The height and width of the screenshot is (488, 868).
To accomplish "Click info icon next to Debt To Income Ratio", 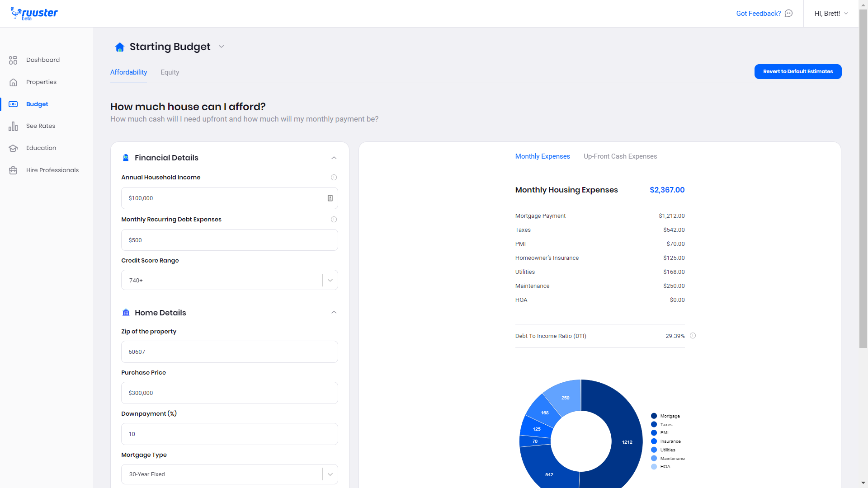I will point(693,336).
